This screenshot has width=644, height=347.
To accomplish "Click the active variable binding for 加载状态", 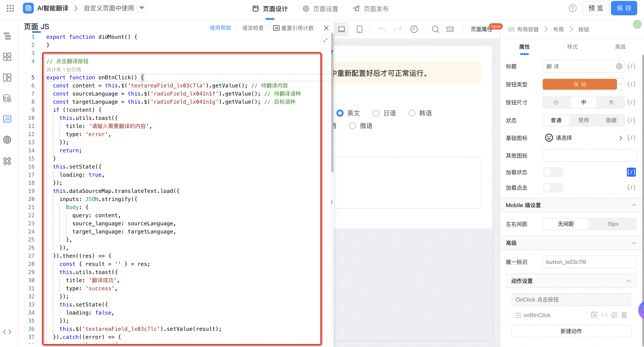I will click(x=631, y=172).
